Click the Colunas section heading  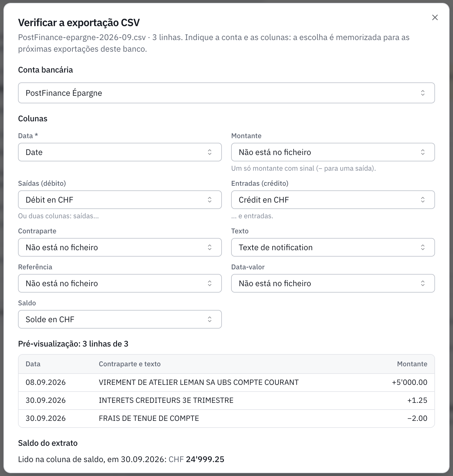33,119
